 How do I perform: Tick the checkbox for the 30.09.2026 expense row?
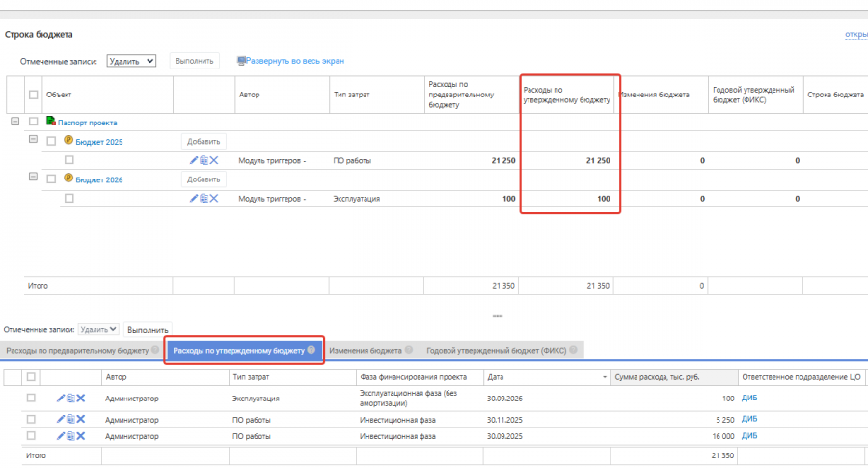(31, 398)
